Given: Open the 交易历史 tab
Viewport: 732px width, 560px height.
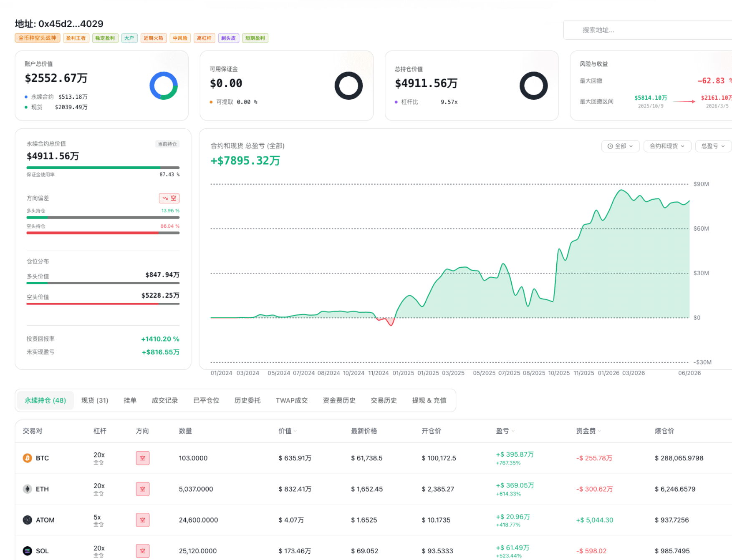Looking at the screenshot, I should (x=384, y=400).
